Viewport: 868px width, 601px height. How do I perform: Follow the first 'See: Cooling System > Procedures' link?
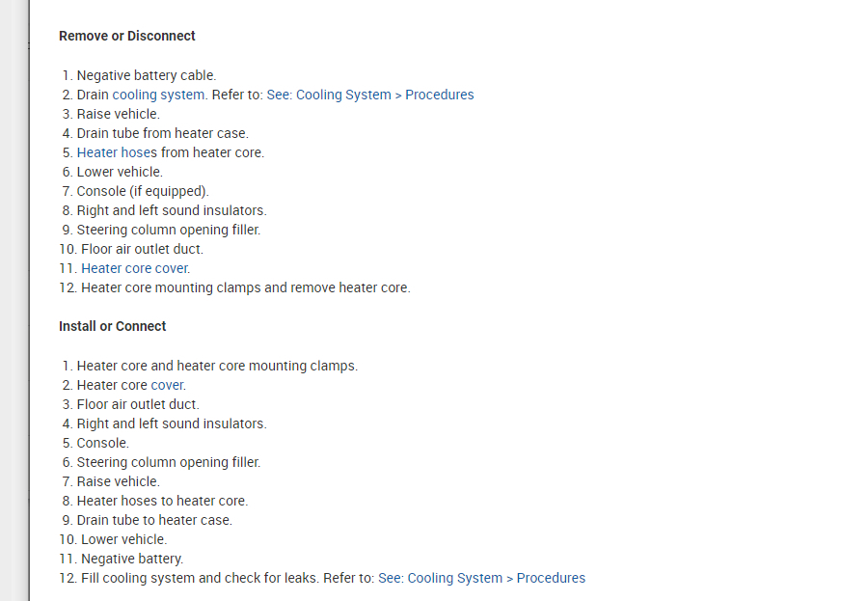(x=370, y=95)
